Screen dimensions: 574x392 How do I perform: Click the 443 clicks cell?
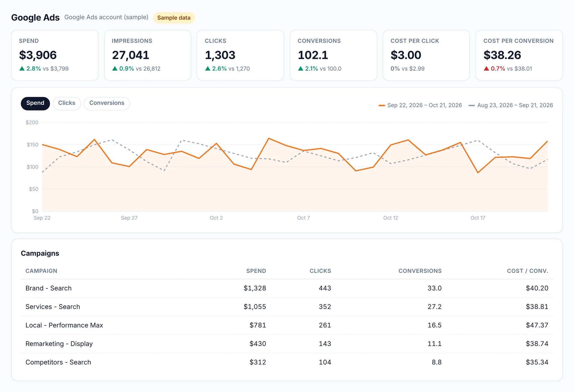(x=325, y=288)
